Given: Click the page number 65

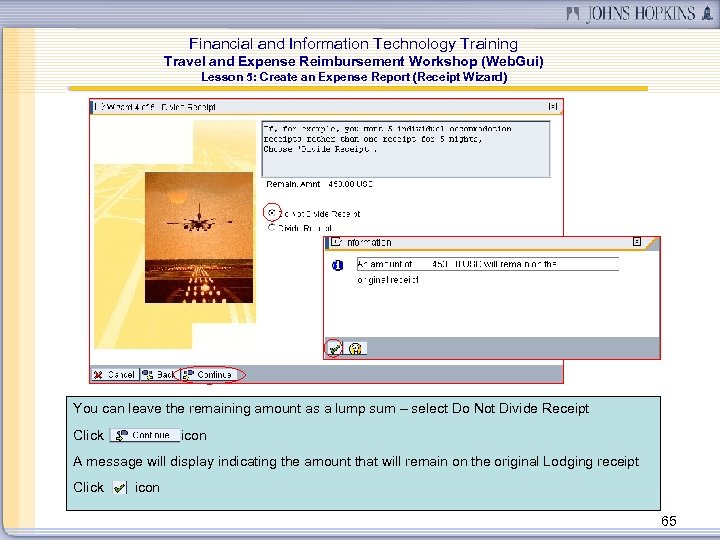Looking at the screenshot, I should 669,521.
